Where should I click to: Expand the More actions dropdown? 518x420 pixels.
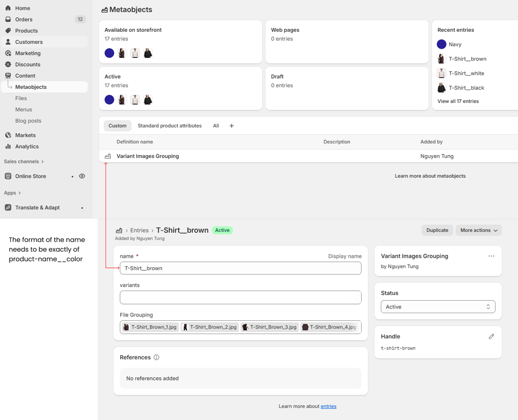pyautogui.click(x=479, y=230)
